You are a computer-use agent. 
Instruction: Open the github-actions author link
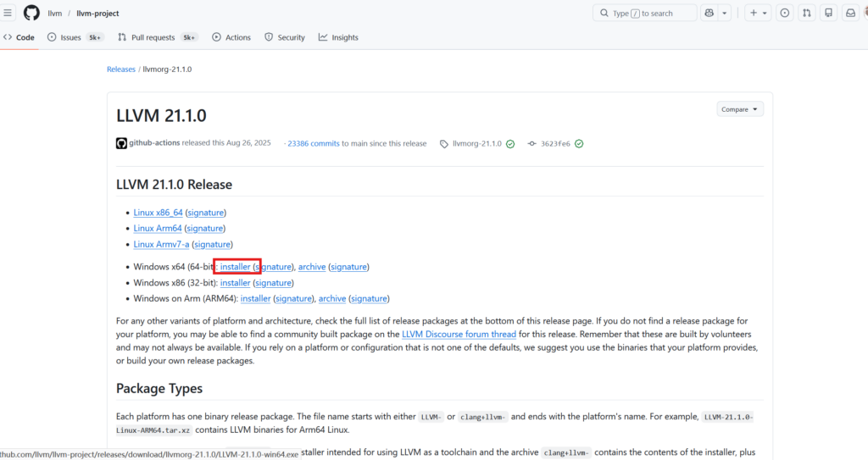click(x=154, y=143)
